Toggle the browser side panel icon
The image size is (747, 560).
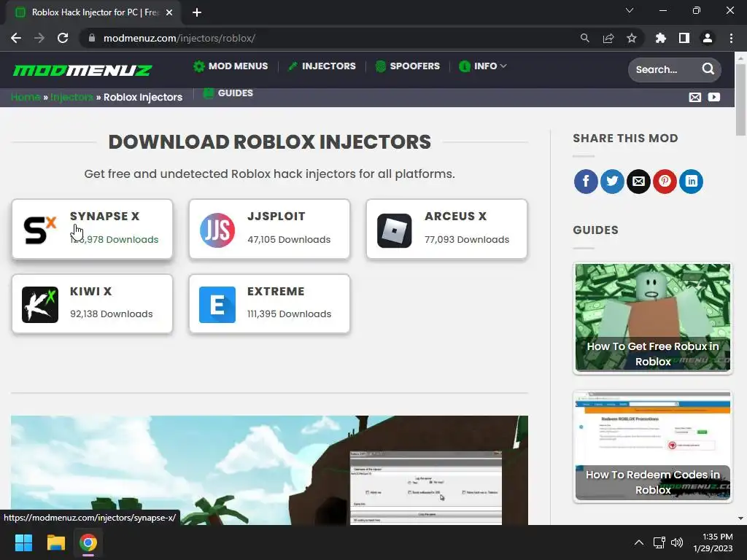pos(684,38)
